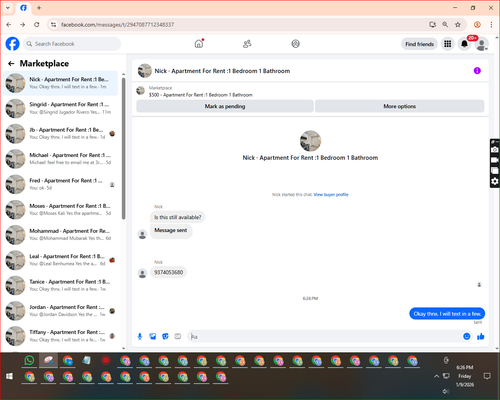Viewport: 500px width, 400px height.
Task: Click the phone number message 9374053680
Action: (169, 272)
